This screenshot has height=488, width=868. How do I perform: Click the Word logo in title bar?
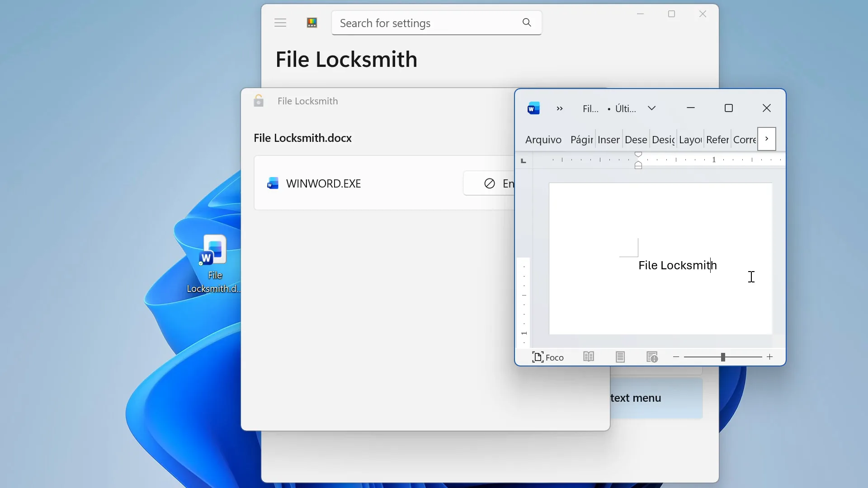pos(533,108)
